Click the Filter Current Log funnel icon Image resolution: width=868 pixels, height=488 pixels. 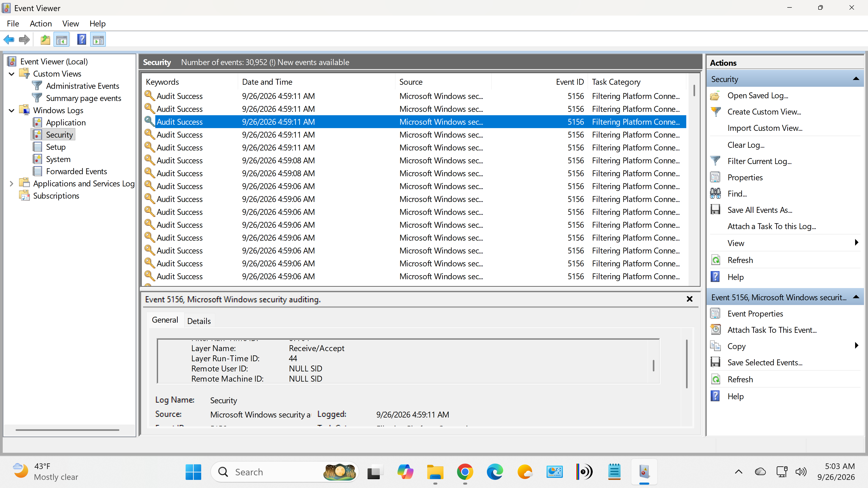715,161
